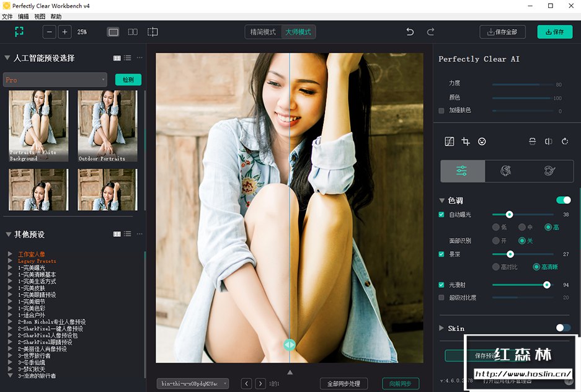The image size is (581, 392).
Task: Collapse the 人工智能预设选择 section
Action: (x=7, y=58)
